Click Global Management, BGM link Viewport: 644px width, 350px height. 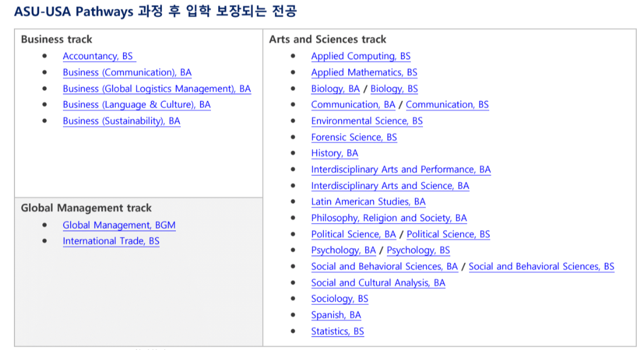119,225
